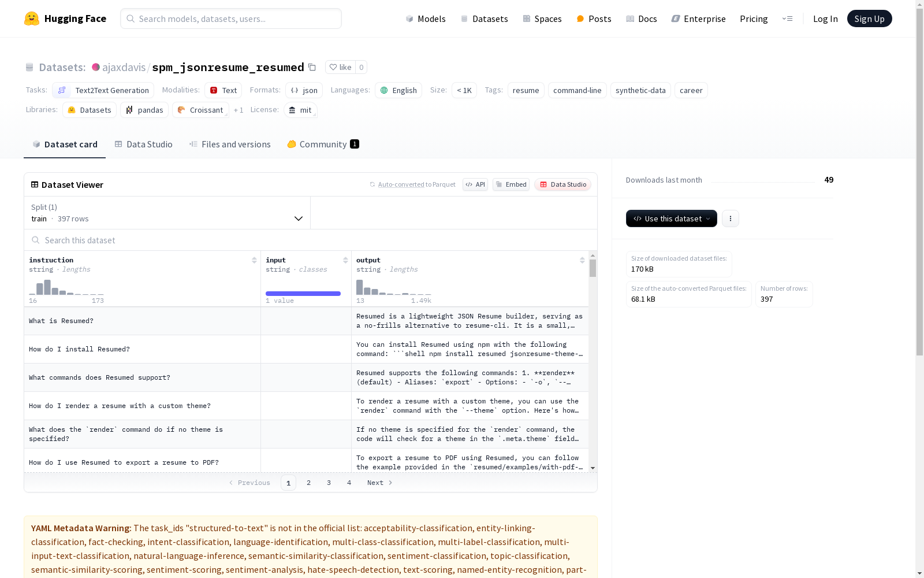The image size is (924, 578).
Task: Open Enterprise in the top navigation
Action: [698, 18]
